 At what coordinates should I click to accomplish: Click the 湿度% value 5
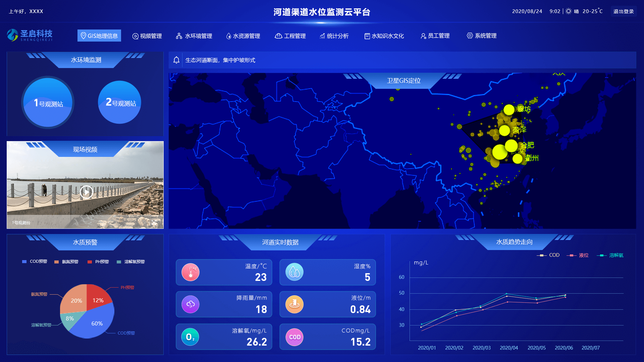368,277
